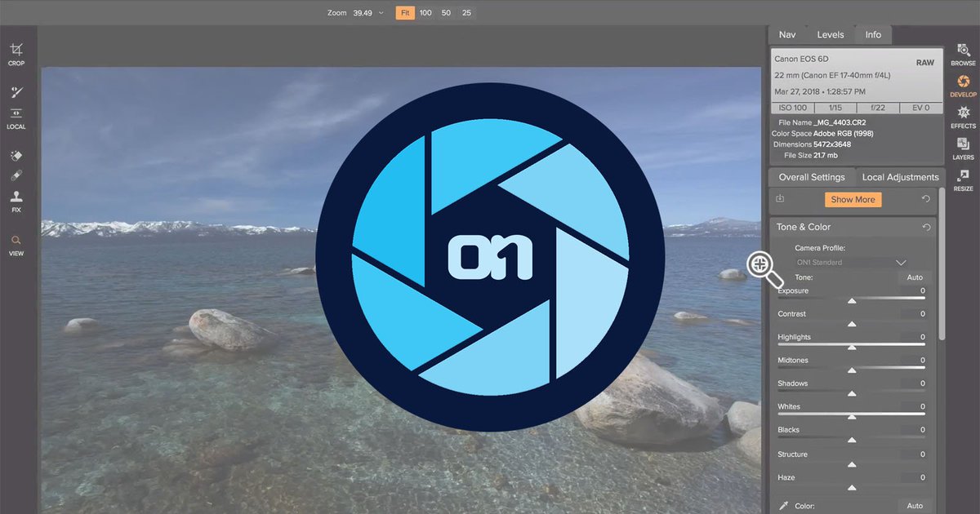Click the ISO 100 info cell
The width and height of the screenshot is (980, 514).
791,108
